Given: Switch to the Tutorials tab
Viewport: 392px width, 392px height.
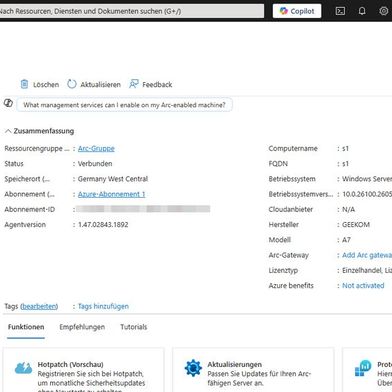Looking at the screenshot, I should pyautogui.click(x=134, y=327).
